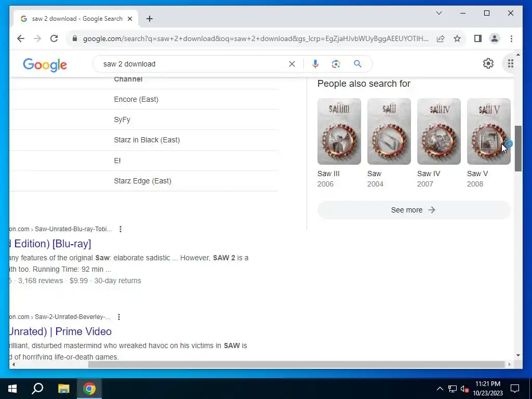The height and width of the screenshot is (399, 532).
Task: Open the Saw IV poster
Action: pos(438,131)
